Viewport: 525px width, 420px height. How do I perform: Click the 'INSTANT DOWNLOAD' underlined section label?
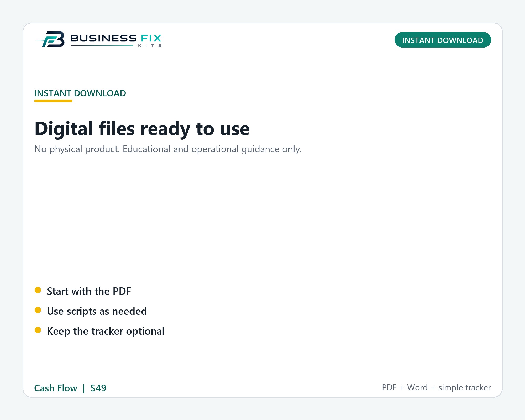pyautogui.click(x=80, y=93)
